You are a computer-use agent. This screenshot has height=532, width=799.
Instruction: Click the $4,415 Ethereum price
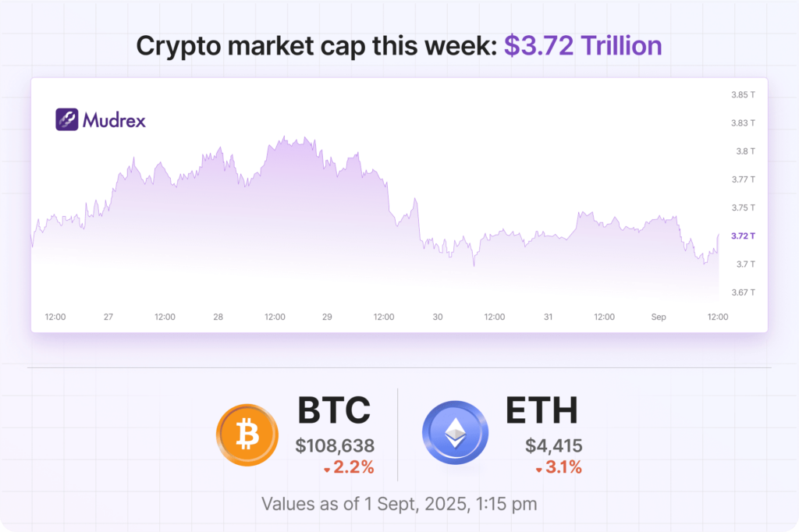click(x=553, y=446)
